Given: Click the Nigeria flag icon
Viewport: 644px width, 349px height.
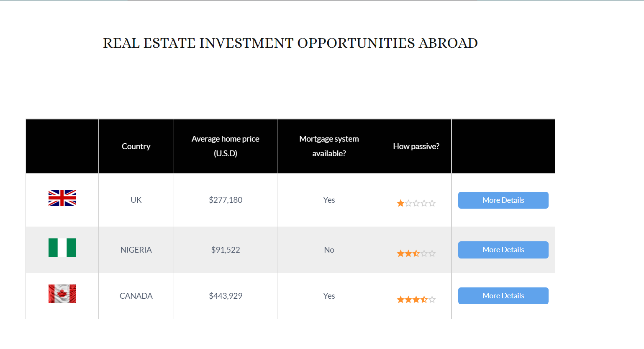Looking at the screenshot, I should point(62,248).
